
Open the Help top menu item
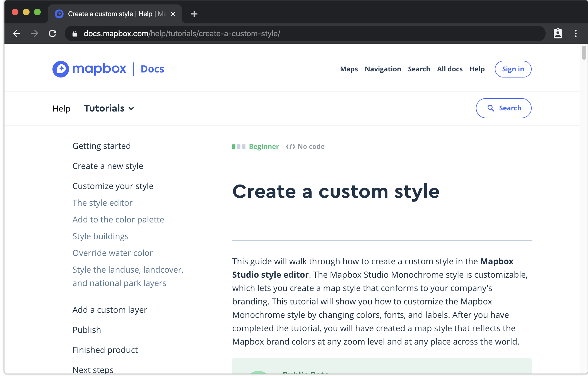(477, 69)
